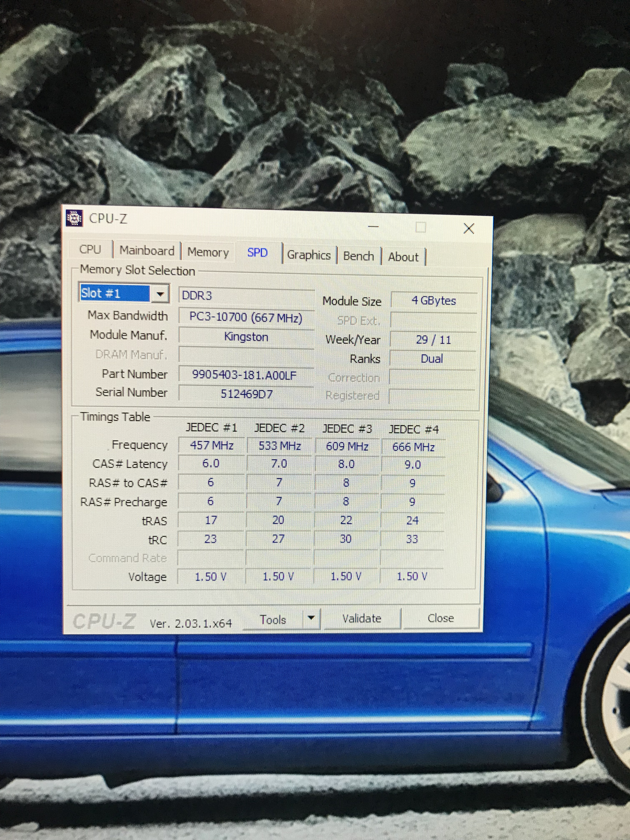
Task: Click the CPU-Z title bar icon
Action: click(x=74, y=218)
